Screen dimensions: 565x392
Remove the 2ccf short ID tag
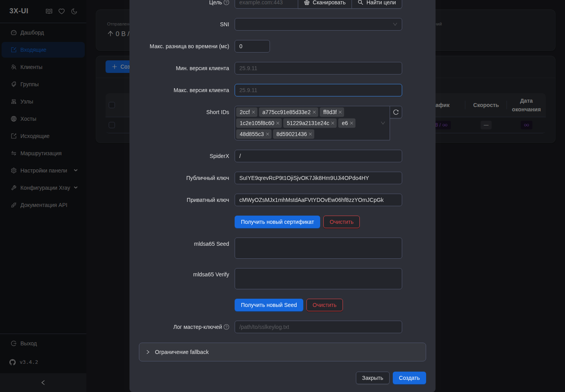point(253,112)
